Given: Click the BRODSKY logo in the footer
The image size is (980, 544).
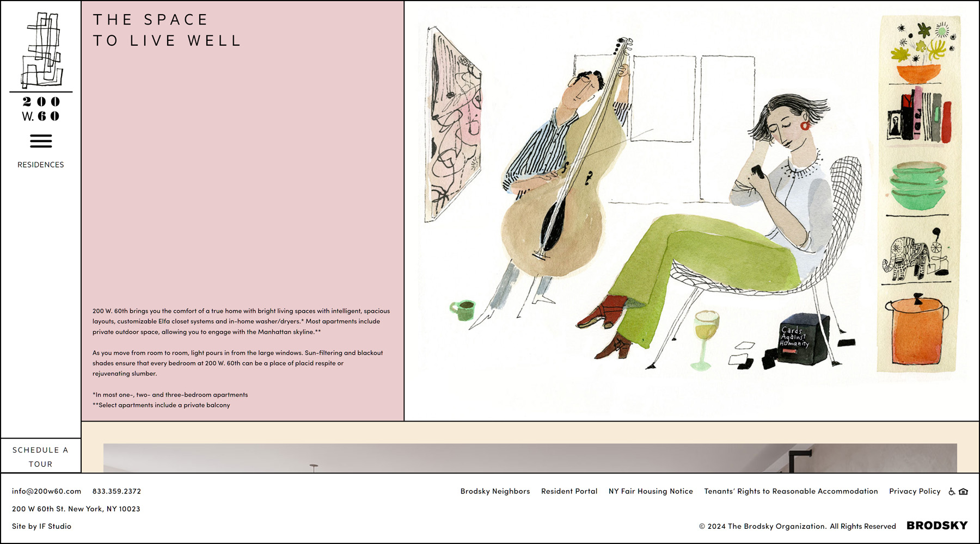Looking at the screenshot, I should coord(936,526).
